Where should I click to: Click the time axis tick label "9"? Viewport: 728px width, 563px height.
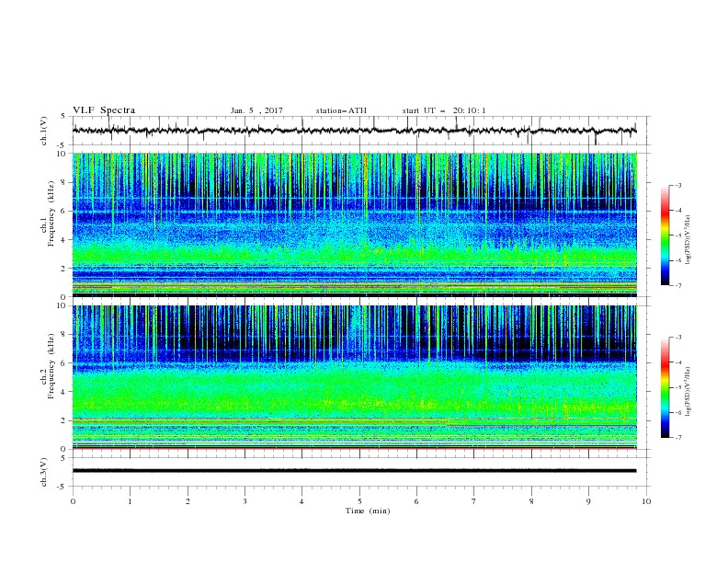588,501
